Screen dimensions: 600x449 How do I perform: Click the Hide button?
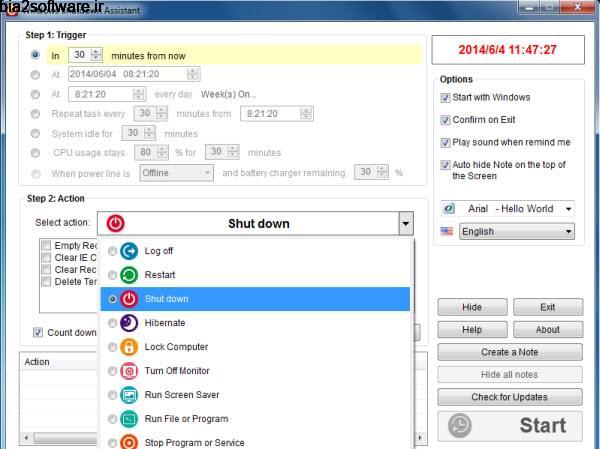tap(472, 307)
